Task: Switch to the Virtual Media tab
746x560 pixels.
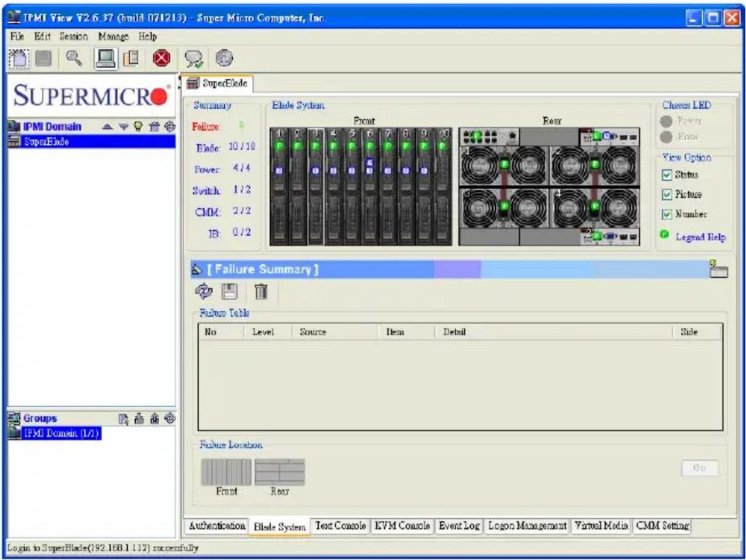Action: (601, 525)
